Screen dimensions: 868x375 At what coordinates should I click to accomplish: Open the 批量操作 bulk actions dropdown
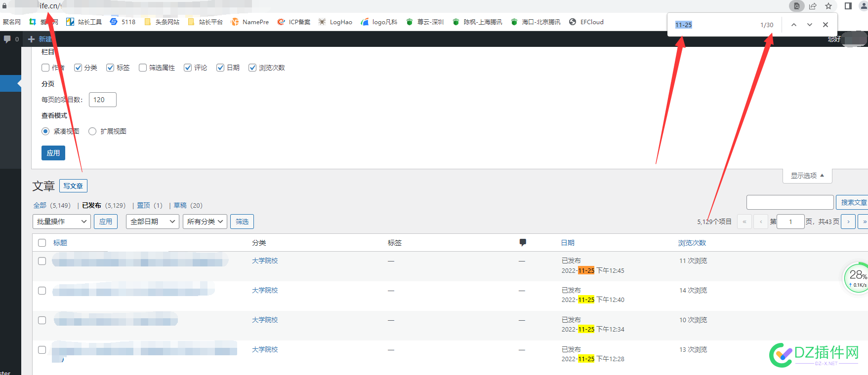(61, 222)
